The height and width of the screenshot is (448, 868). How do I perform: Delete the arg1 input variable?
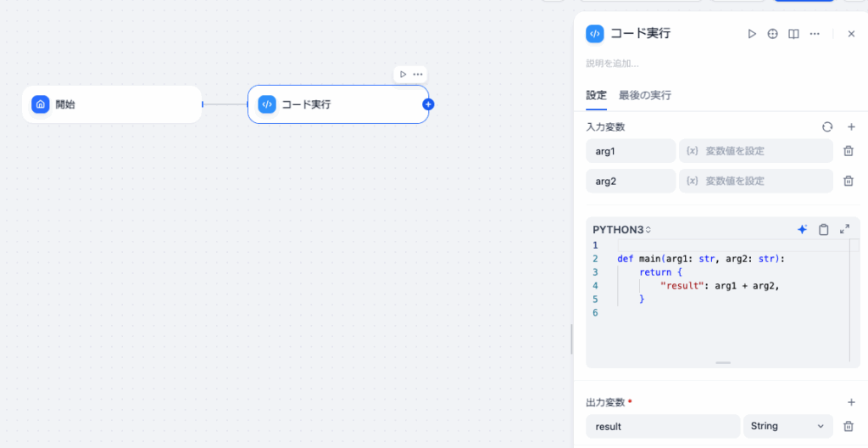(848, 151)
